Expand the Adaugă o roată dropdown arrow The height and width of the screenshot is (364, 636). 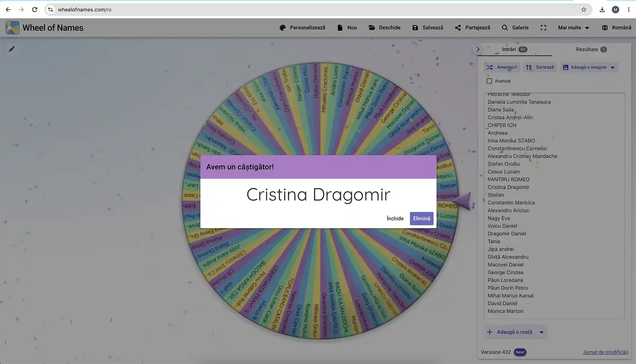(541, 332)
